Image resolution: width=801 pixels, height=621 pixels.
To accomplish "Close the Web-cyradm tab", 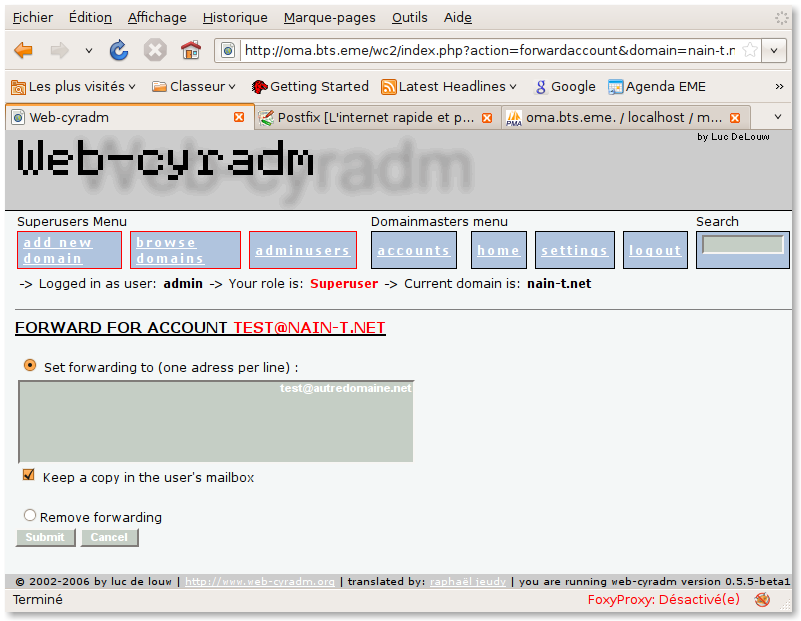I will (239, 117).
